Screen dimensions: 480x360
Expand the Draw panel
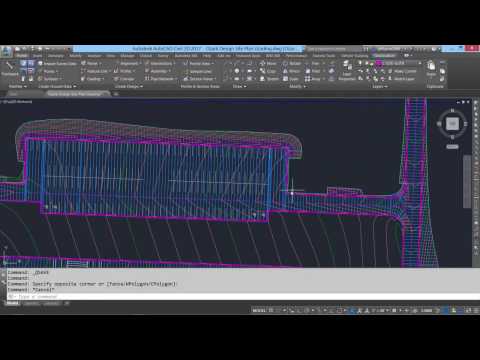239,87
